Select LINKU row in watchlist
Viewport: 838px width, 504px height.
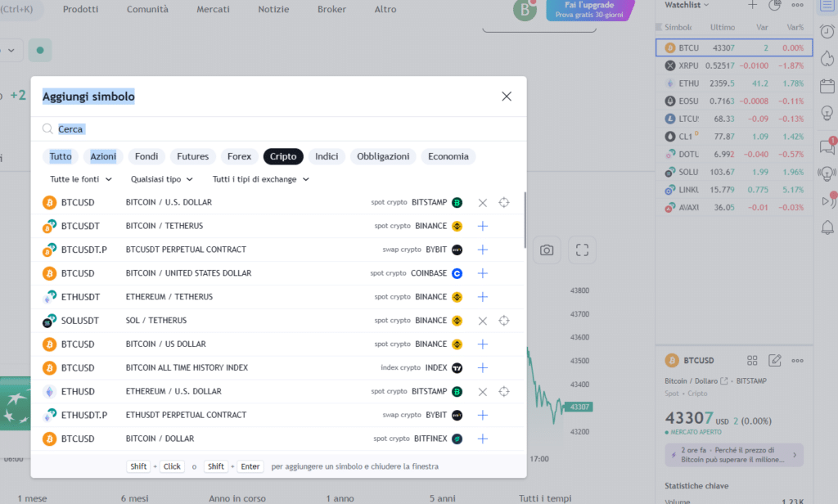(x=734, y=190)
